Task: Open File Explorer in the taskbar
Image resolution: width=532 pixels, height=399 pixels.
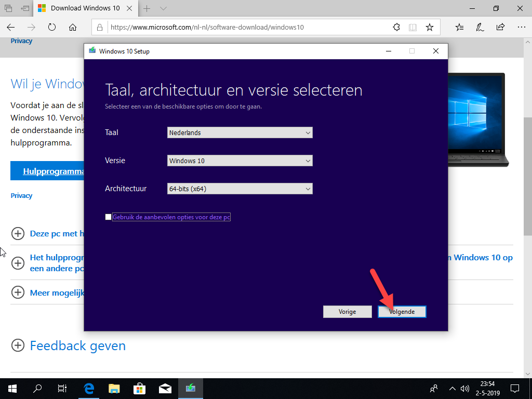Action: (114, 388)
